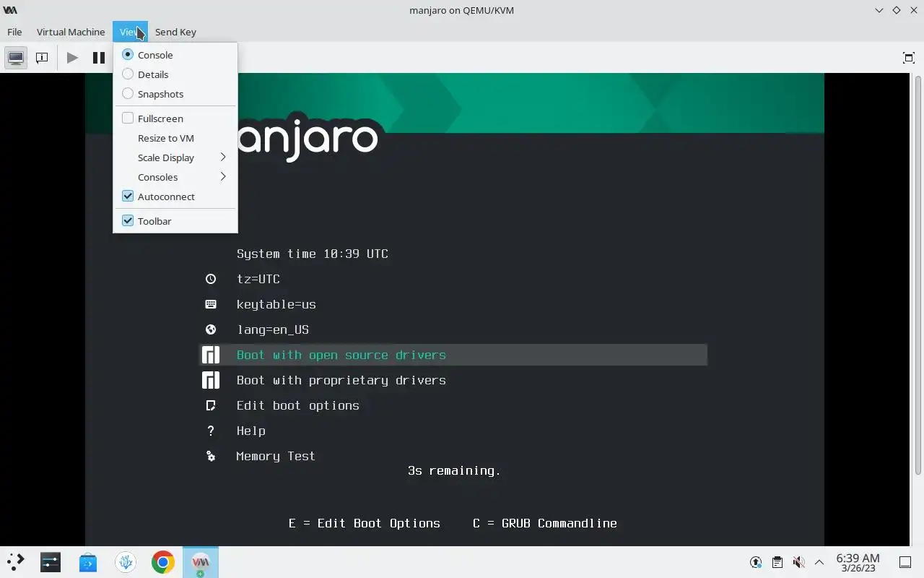Launch Google Chrome from taskbar
This screenshot has height=578, width=924.
pyautogui.click(x=163, y=561)
